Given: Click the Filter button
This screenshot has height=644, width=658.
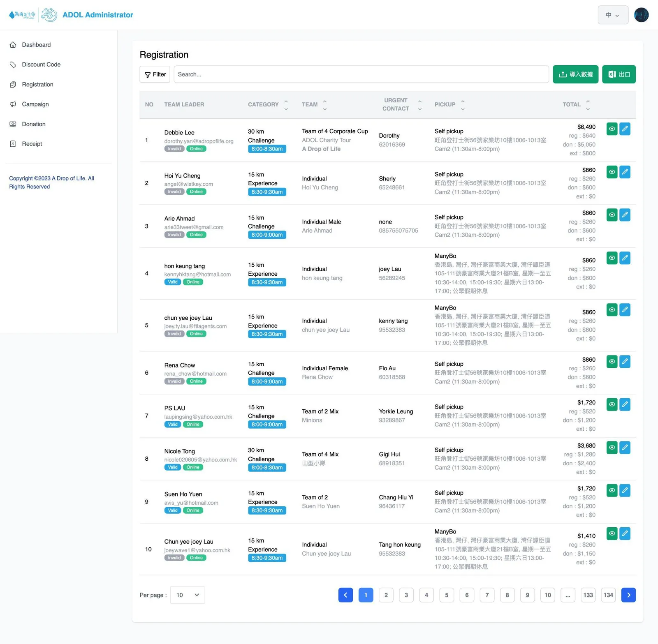Looking at the screenshot, I should (155, 74).
